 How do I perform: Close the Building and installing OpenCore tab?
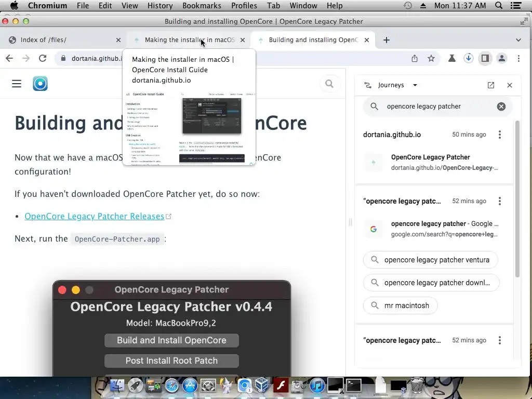click(367, 40)
